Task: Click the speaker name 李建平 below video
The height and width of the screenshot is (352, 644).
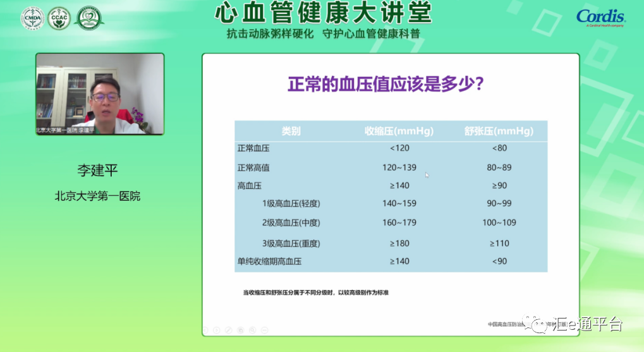Action: pyautogui.click(x=98, y=171)
